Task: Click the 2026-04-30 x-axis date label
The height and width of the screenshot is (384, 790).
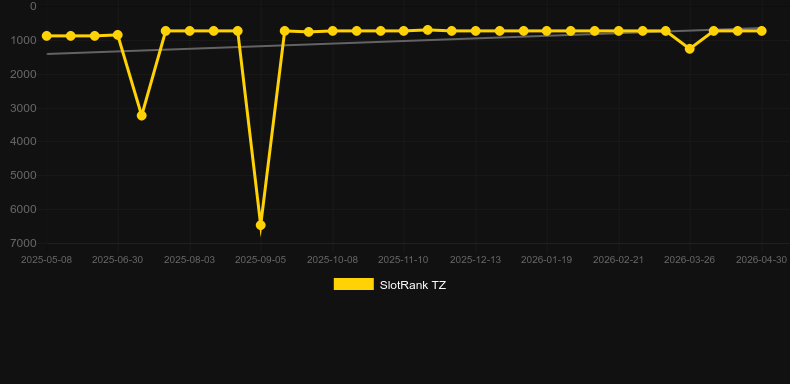Action: coord(761,260)
